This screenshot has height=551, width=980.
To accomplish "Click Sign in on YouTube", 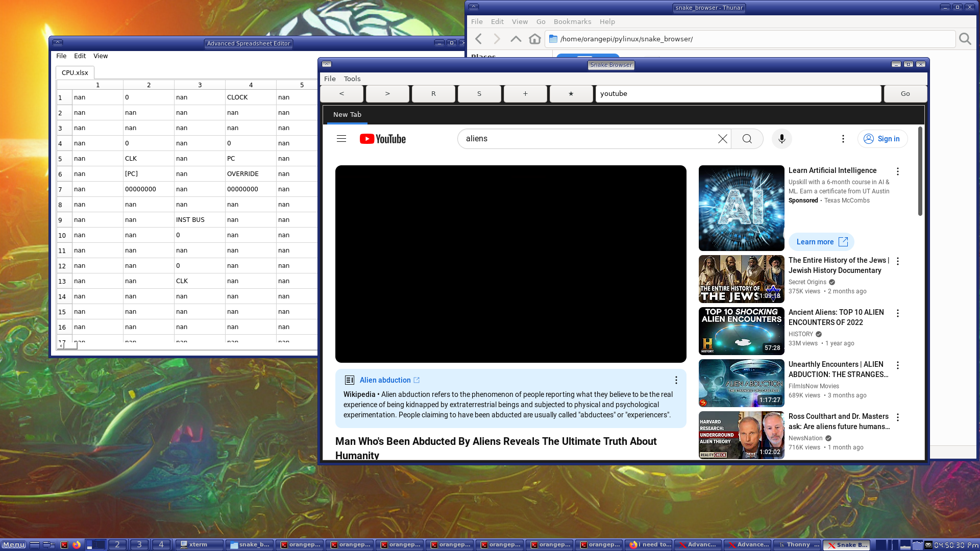I will point(883,139).
